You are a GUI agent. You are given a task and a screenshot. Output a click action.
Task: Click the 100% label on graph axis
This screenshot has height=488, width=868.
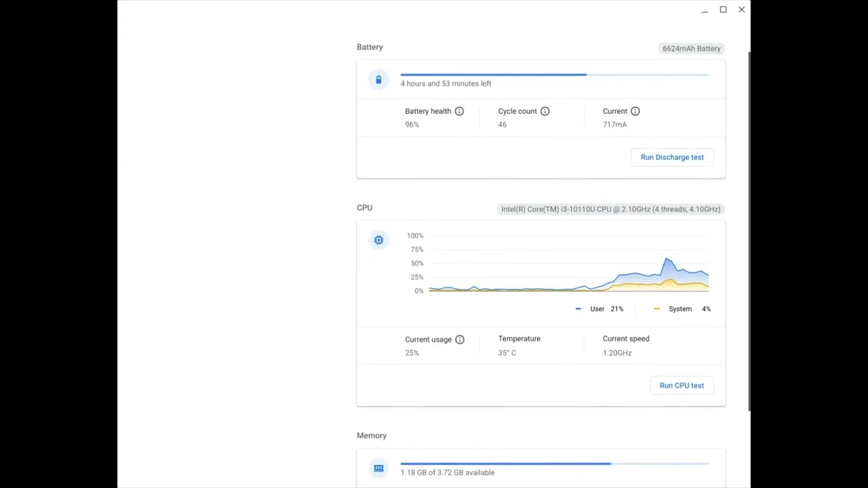pyautogui.click(x=415, y=236)
